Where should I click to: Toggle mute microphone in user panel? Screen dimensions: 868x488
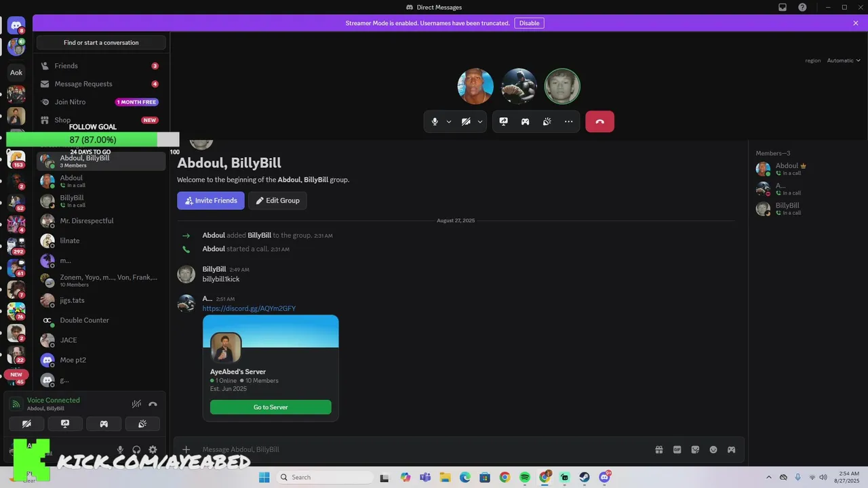point(120,449)
